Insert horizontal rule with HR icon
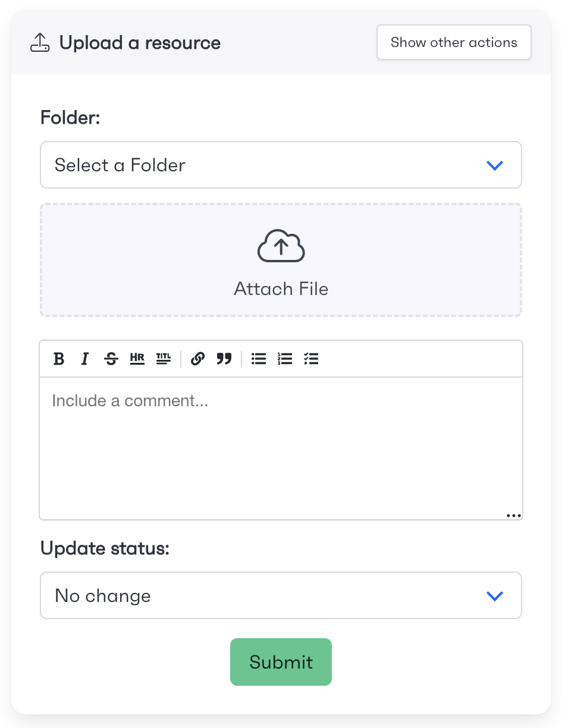Screen dimensions: 565x728 coord(137,359)
